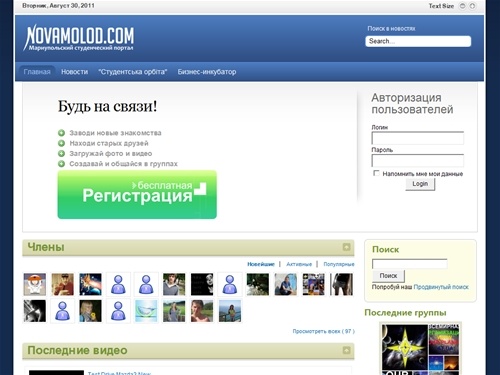Show Популярные members filter

pos(339,264)
